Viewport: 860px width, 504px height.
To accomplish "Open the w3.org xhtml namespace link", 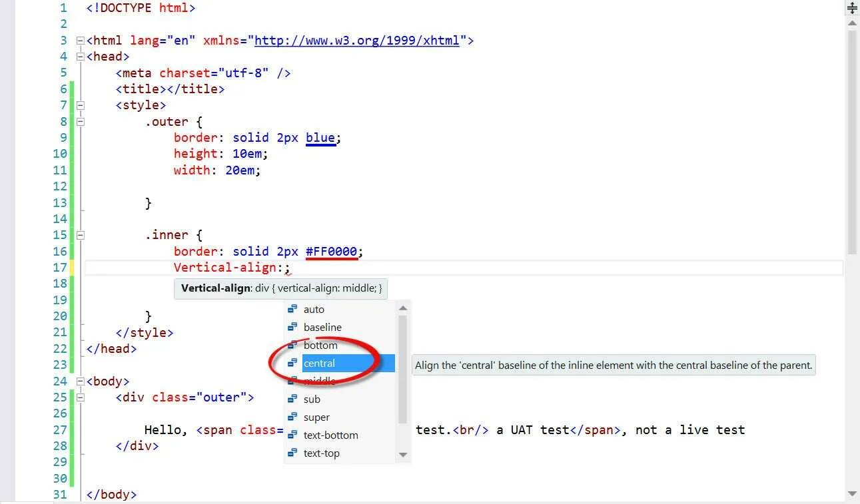I will point(357,41).
